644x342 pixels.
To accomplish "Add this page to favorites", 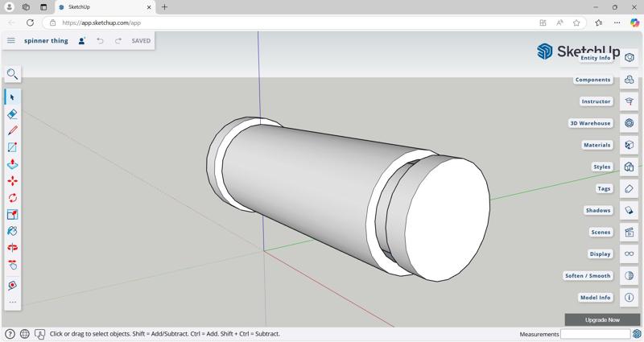I will [x=576, y=23].
